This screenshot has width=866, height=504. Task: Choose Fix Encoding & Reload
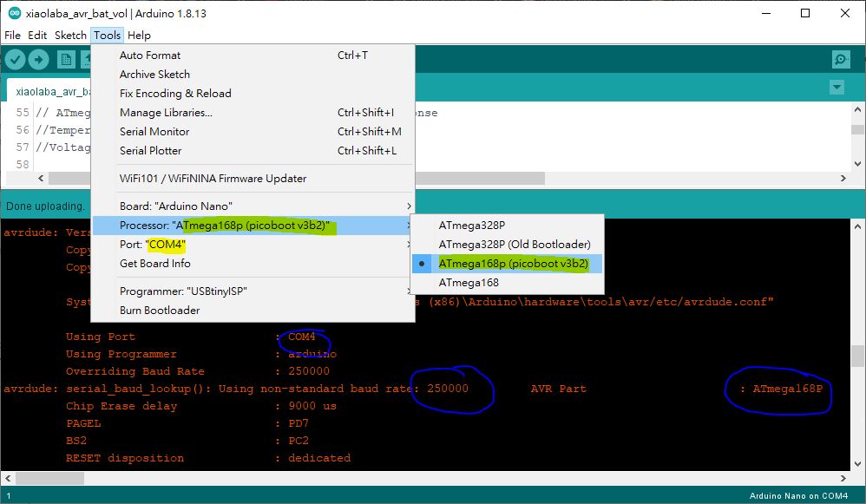[253, 94]
